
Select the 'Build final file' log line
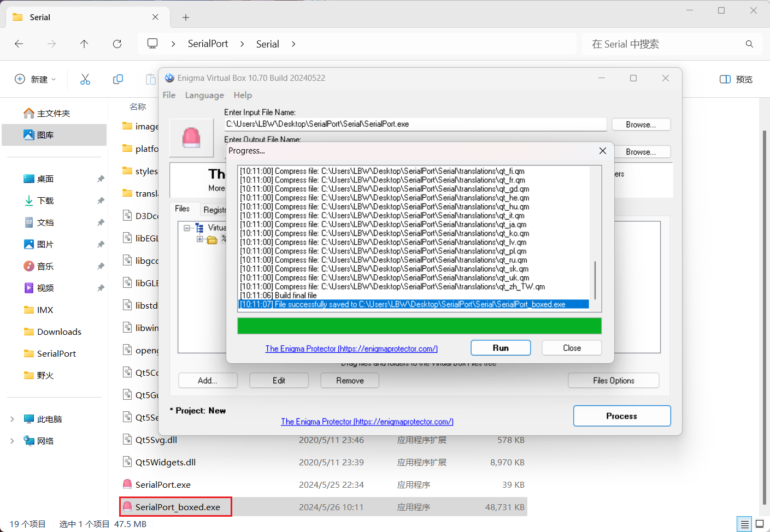tap(414, 295)
